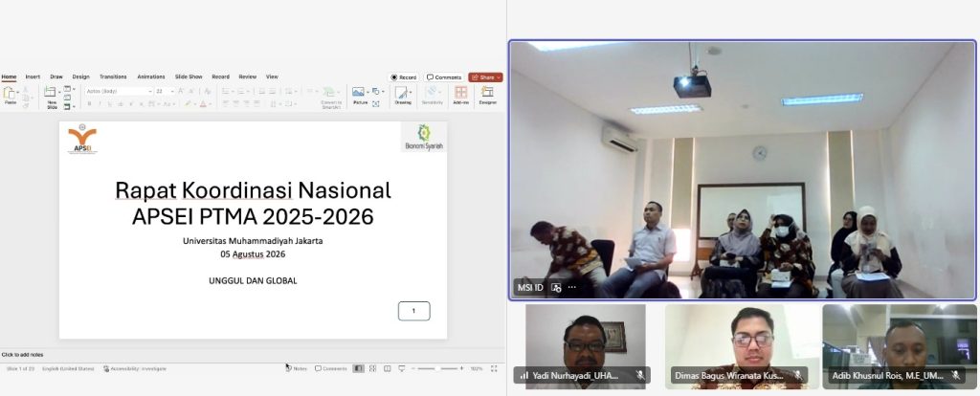Viewport: 980px width, 396px height.
Task: Open the Slide Show ribbon tab
Action: 189,77
